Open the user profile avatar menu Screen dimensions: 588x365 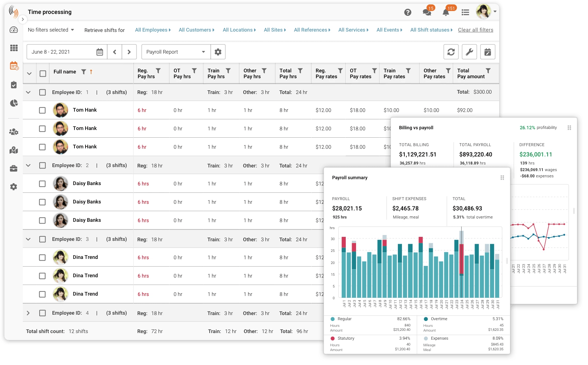pos(484,11)
